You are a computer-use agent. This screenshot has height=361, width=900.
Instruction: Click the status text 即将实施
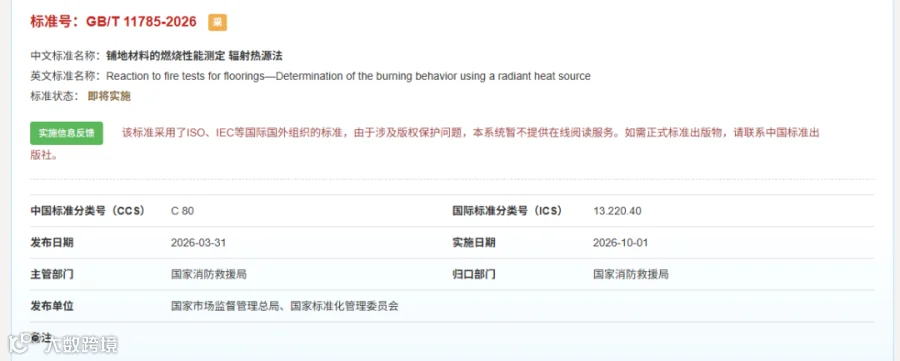pos(109,96)
